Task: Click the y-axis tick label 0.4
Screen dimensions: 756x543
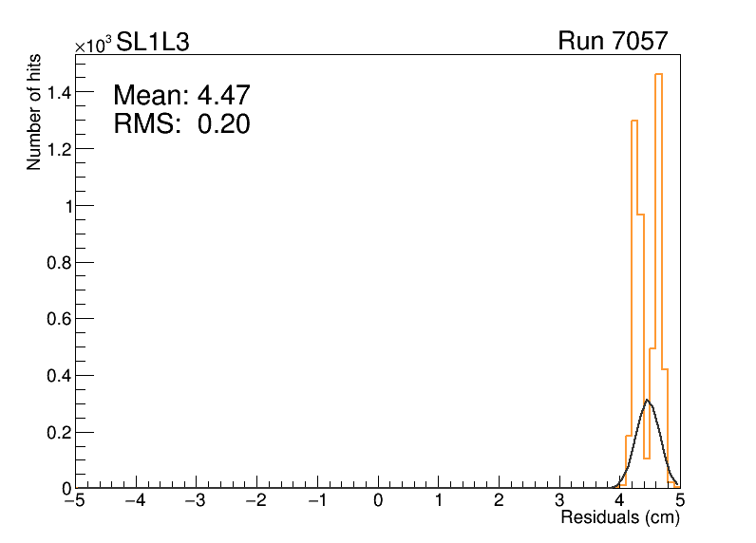Action: point(57,376)
